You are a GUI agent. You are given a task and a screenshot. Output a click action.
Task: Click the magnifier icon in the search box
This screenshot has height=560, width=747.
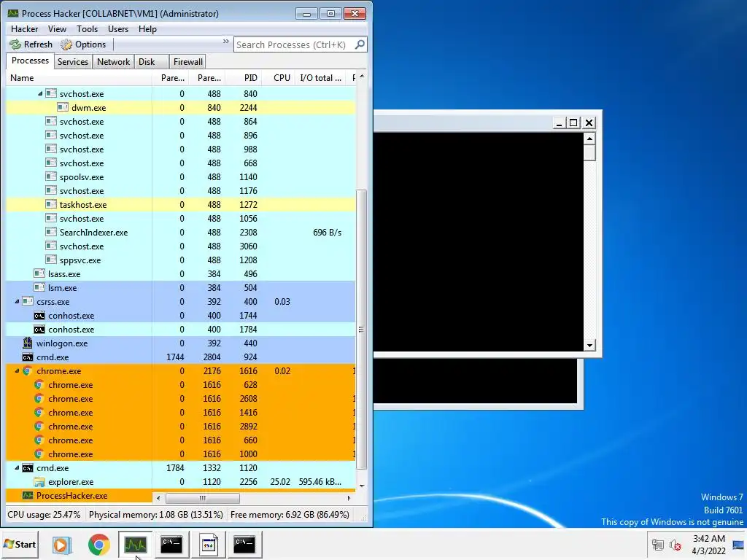click(360, 44)
